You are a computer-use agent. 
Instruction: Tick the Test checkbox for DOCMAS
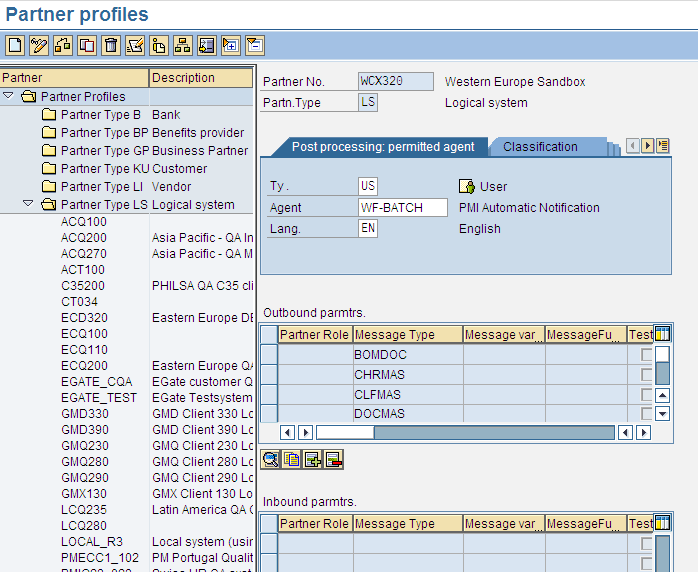click(646, 414)
